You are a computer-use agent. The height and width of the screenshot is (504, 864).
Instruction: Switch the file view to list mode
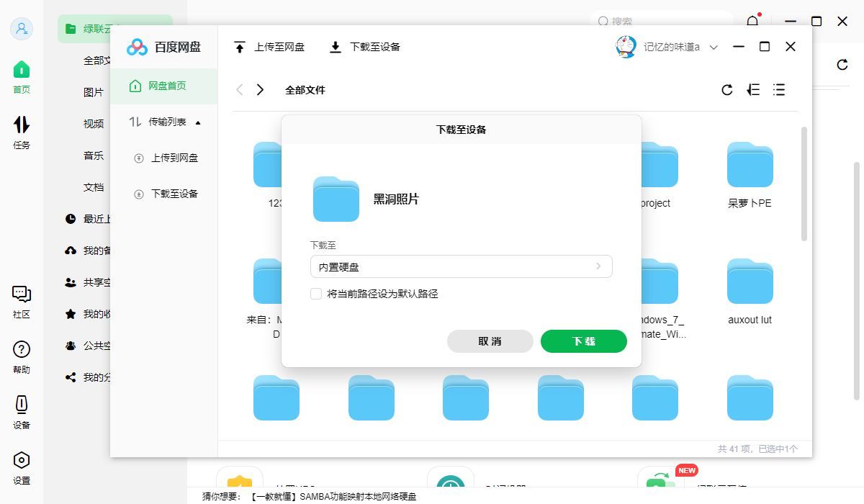click(779, 89)
